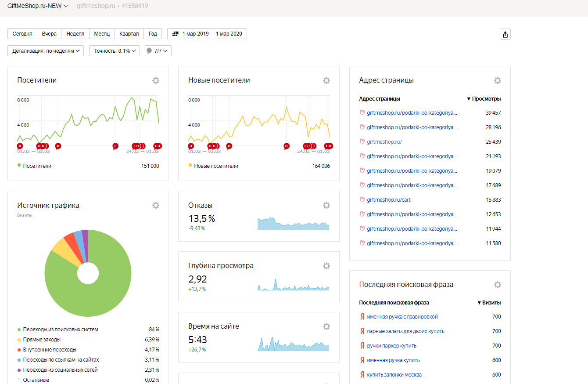Viewport: 588px width, 384px height.
Task: Open giftmeshop.ru/ homepage link
Action: pyautogui.click(x=384, y=142)
